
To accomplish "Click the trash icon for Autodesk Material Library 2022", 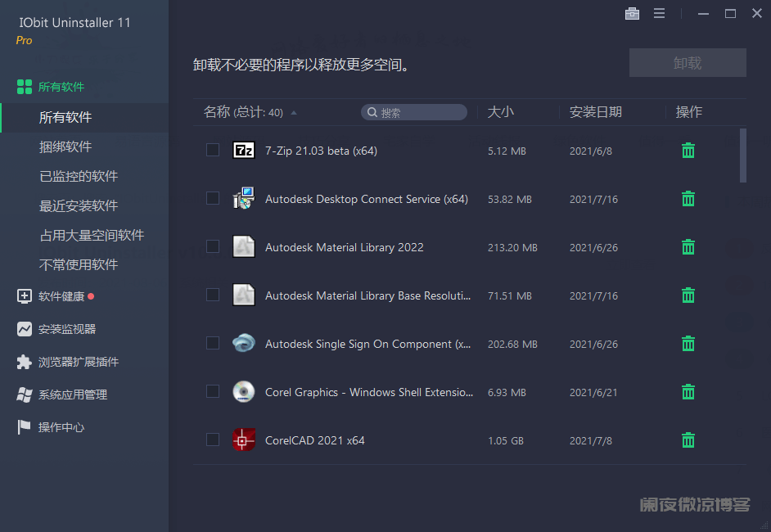I will pyautogui.click(x=688, y=247).
